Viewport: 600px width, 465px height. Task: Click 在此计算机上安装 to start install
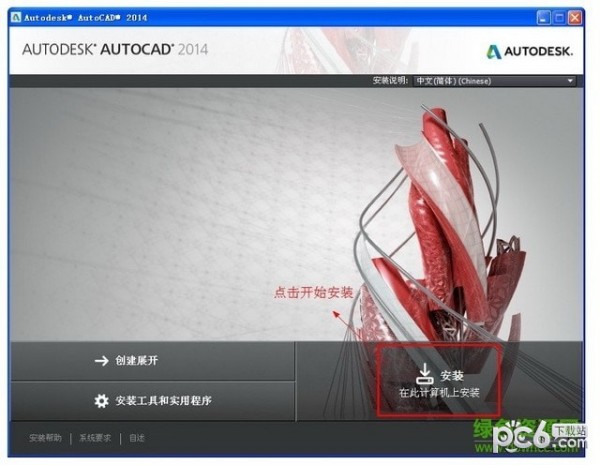(439, 393)
